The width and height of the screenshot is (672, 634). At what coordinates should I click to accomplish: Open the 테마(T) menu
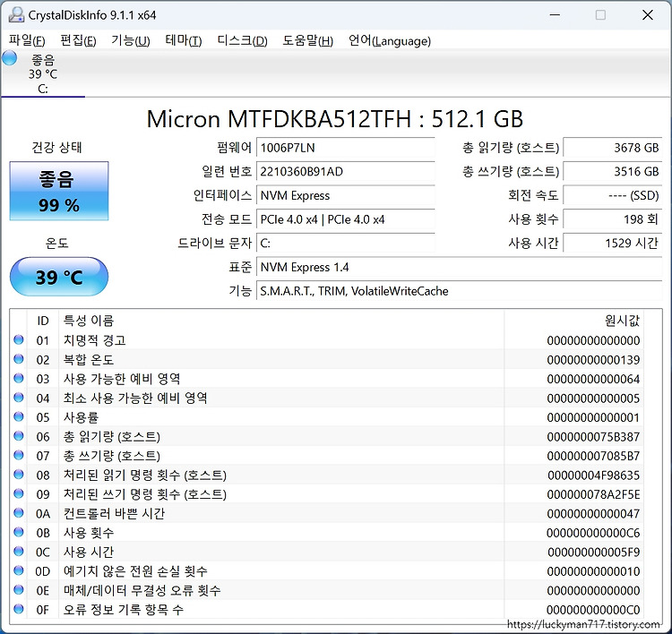184,40
